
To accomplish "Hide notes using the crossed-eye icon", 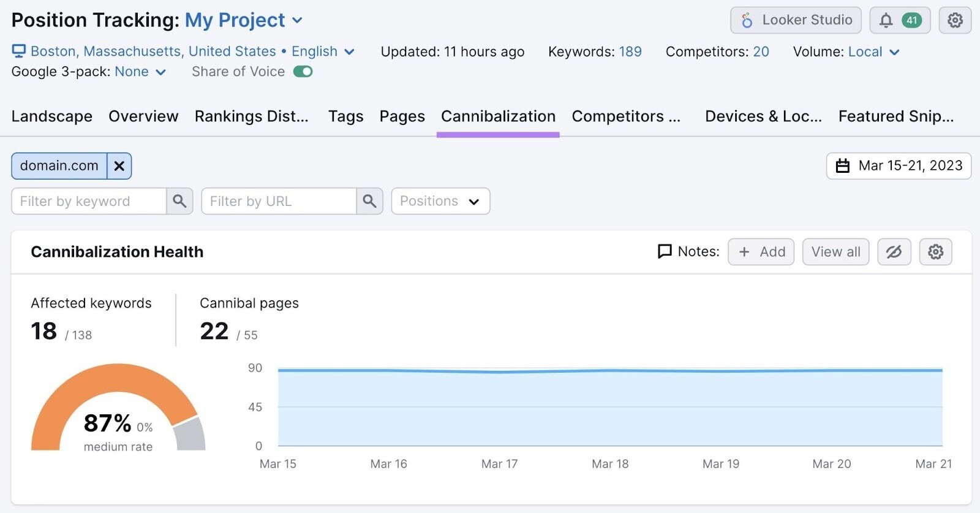I will (894, 252).
